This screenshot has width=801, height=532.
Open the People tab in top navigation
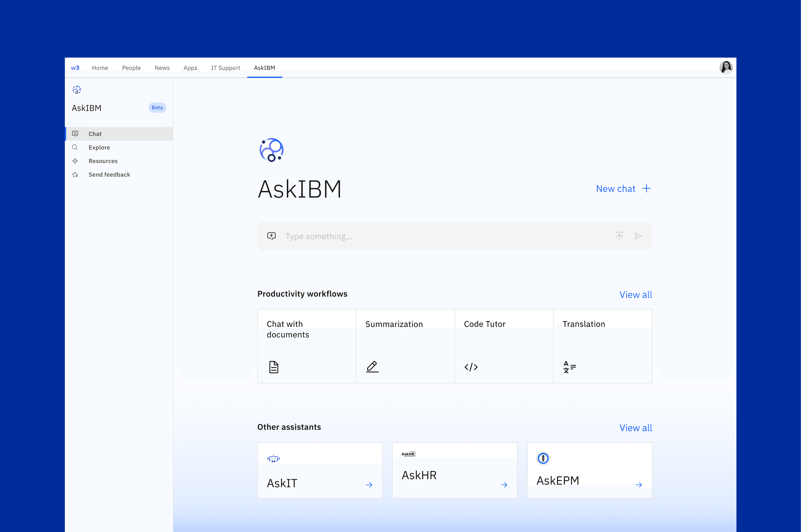pos(131,68)
